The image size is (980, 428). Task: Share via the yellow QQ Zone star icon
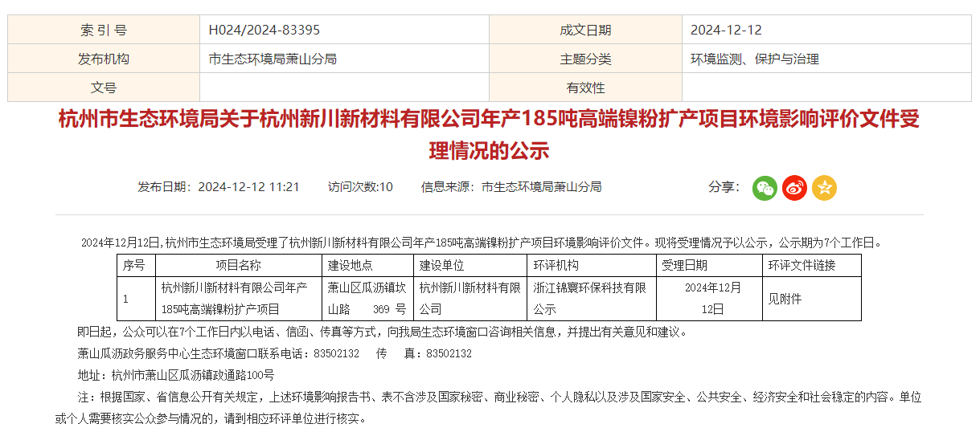(x=824, y=188)
